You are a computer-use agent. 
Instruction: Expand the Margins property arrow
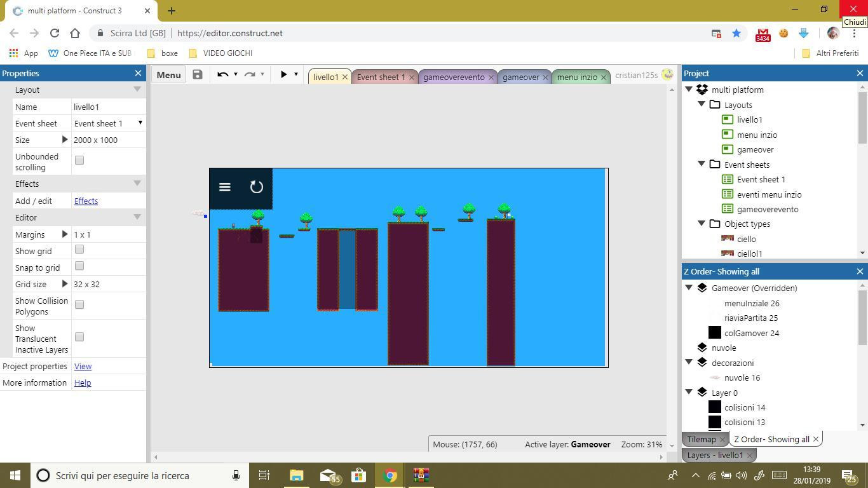[64, 234]
